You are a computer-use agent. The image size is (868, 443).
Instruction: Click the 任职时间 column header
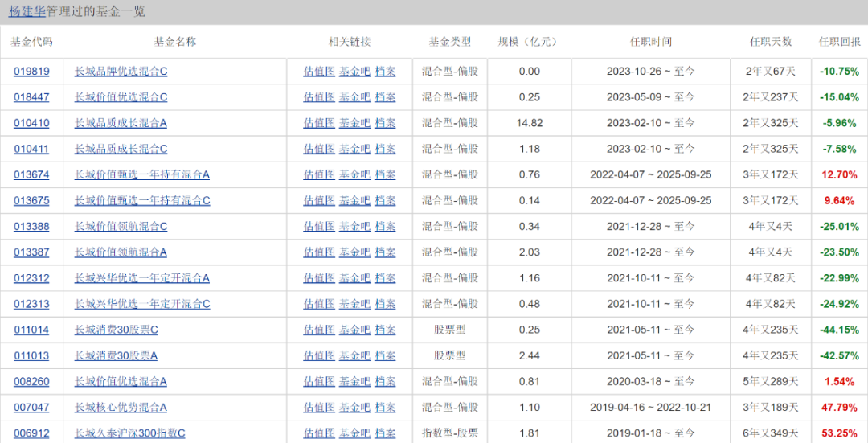650,42
